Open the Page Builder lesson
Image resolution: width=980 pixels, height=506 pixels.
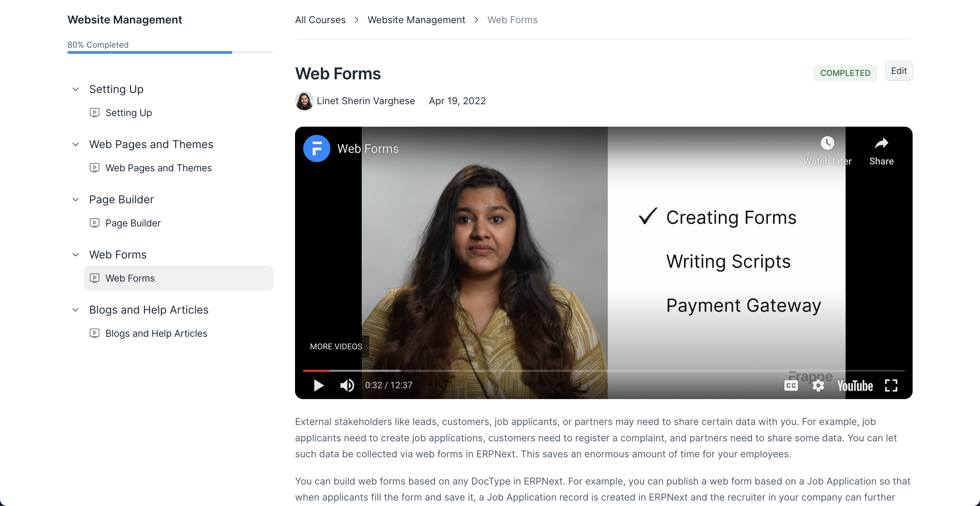pyautogui.click(x=178, y=223)
